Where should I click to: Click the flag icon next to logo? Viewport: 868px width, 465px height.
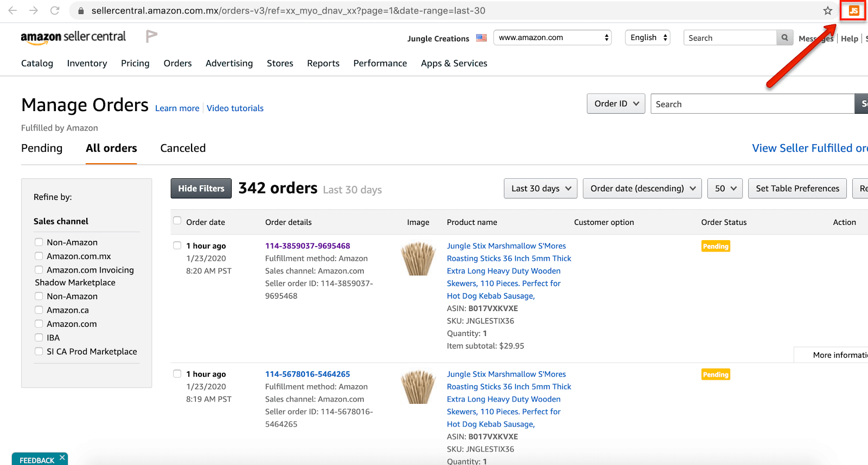click(x=151, y=36)
